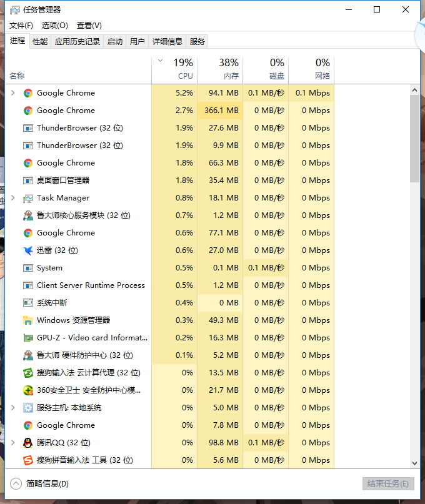Screen dimensions: 425x504
Task: Select the 桌面窗口管理器 process name
Action: point(63,180)
